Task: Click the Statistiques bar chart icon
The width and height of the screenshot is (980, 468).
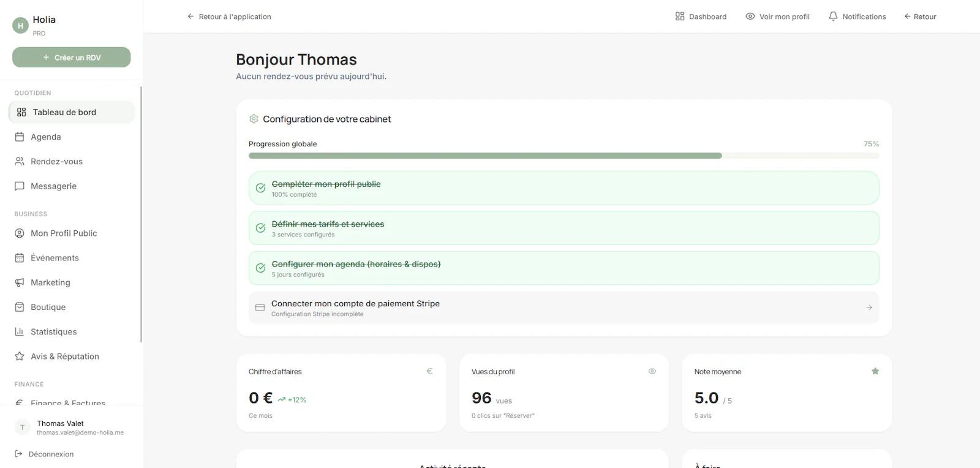Action: (x=20, y=331)
